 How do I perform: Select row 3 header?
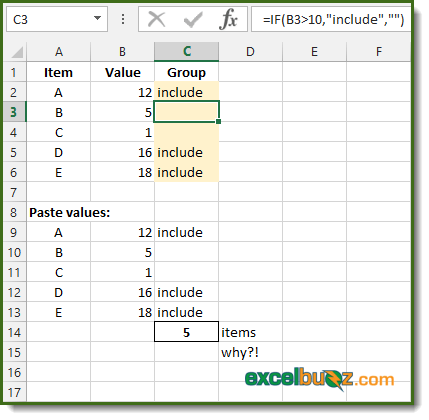(x=15, y=112)
